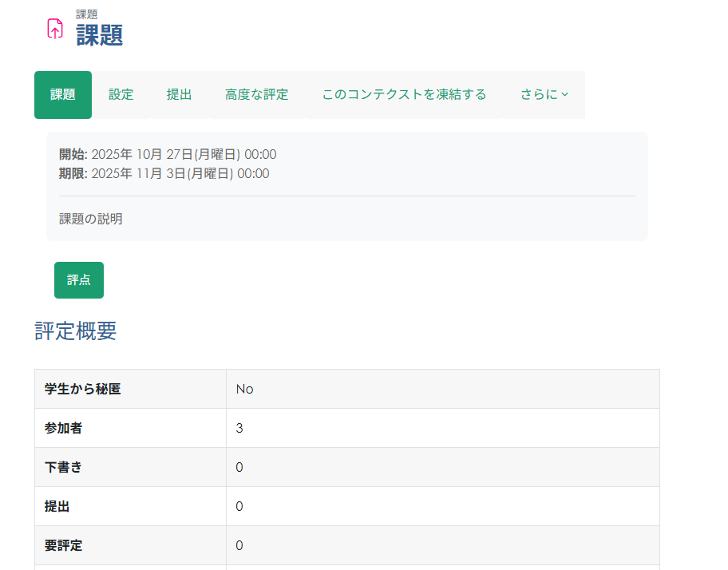Switch to the 課題 tab

[x=63, y=95]
